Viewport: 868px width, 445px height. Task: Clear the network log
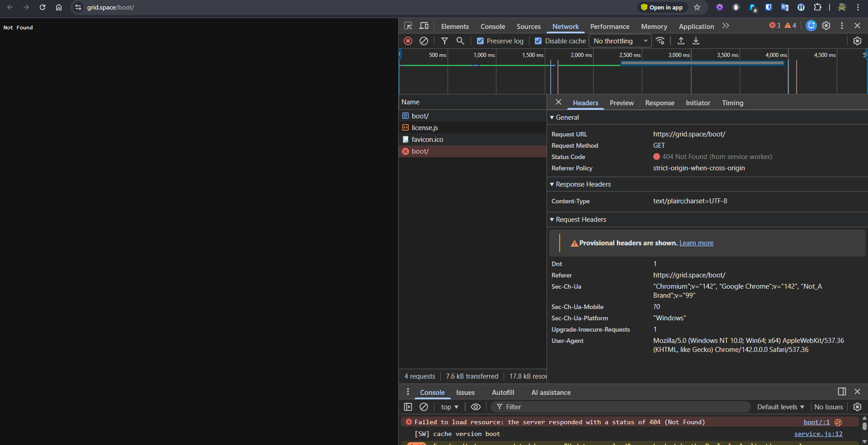pyautogui.click(x=424, y=41)
